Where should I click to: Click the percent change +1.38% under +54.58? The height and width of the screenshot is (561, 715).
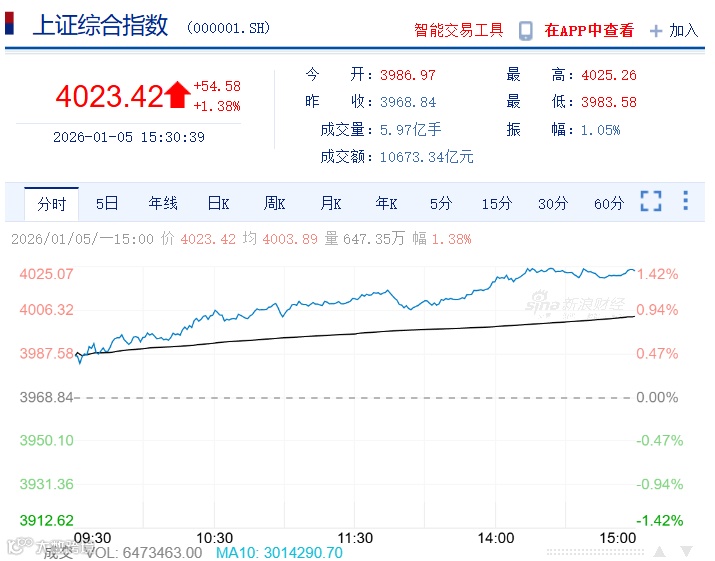click(x=217, y=106)
